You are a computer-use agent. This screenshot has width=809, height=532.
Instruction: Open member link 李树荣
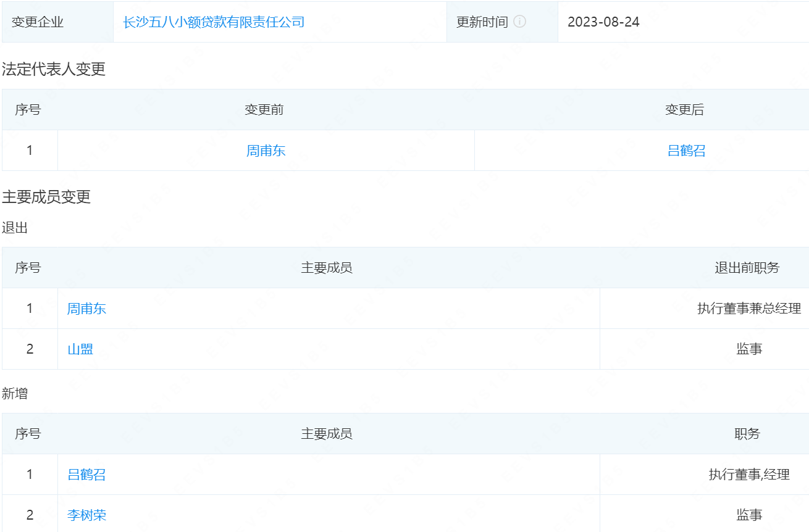pos(86,515)
